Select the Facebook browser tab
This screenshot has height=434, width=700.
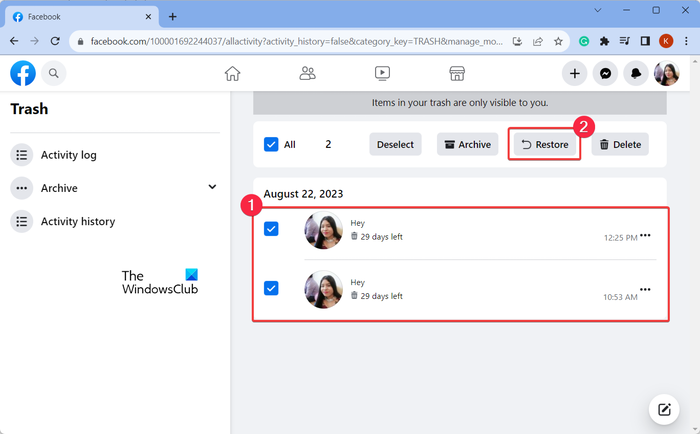point(82,17)
